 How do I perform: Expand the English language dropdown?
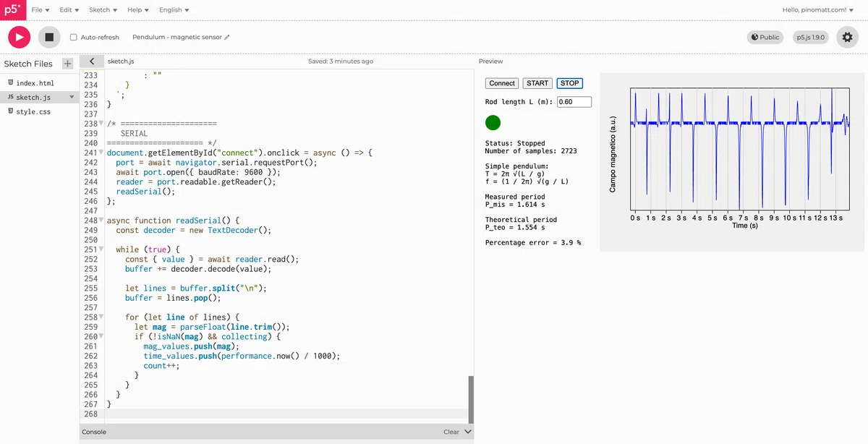[x=174, y=10]
